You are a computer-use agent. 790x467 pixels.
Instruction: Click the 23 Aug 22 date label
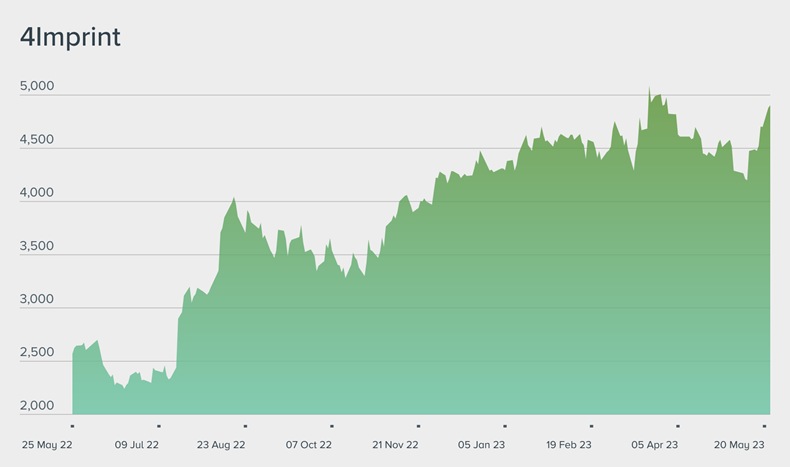(x=222, y=445)
